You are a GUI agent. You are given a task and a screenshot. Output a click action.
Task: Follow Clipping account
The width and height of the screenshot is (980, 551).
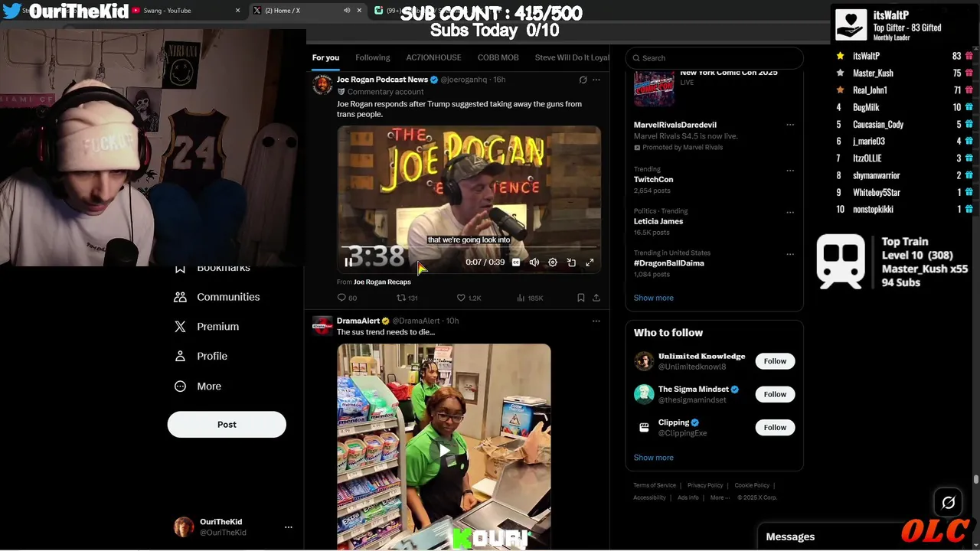775,427
